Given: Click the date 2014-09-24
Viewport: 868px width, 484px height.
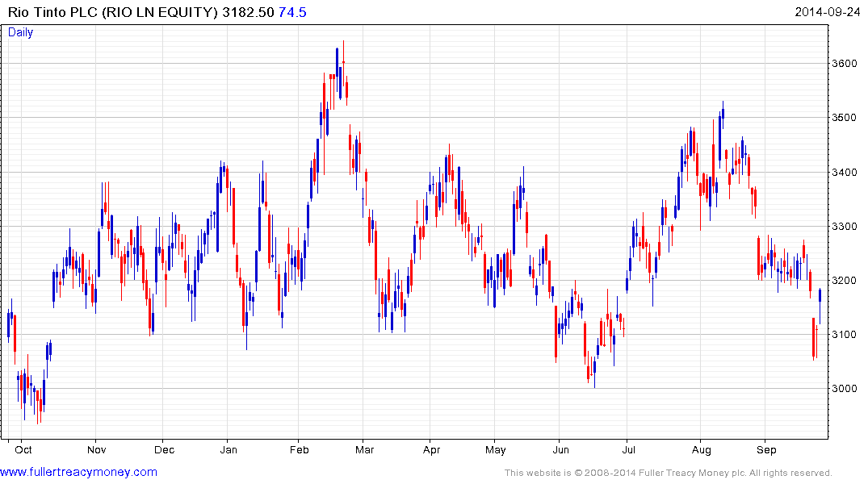Looking at the screenshot, I should [x=827, y=12].
